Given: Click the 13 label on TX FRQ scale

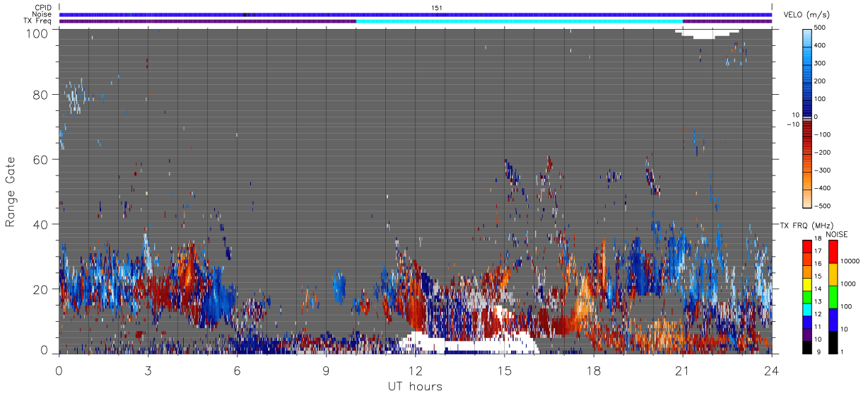Looking at the screenshot, I should click(x=819, y=302).
